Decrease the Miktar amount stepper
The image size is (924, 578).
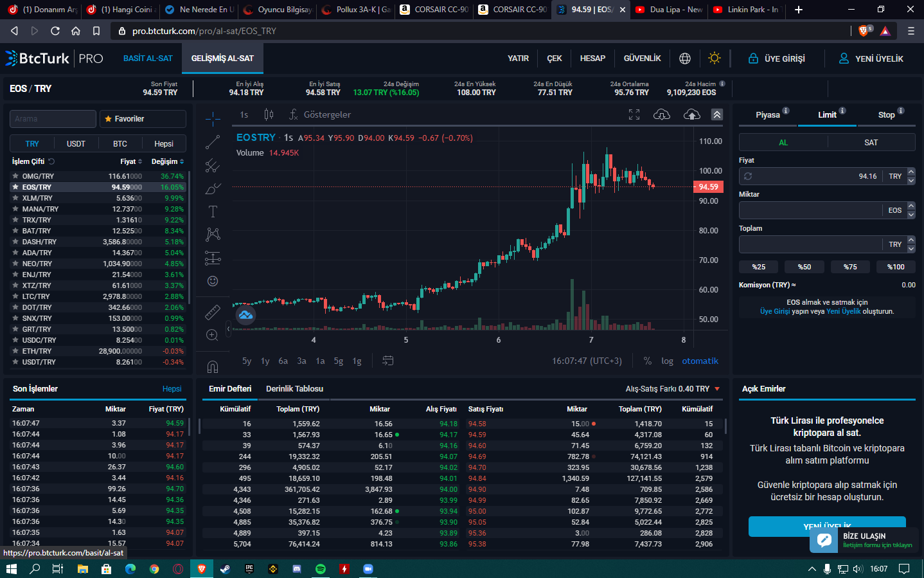[911, 215]
